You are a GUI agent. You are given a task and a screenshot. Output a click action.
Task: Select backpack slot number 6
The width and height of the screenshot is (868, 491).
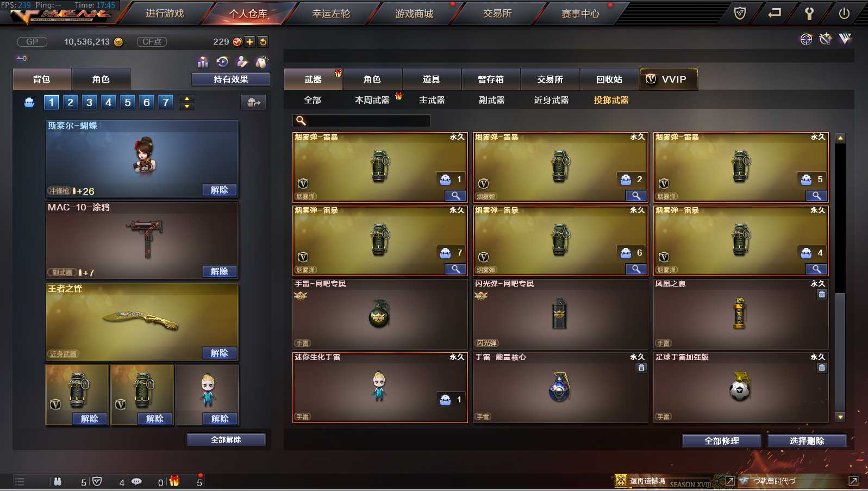(x=146, y=102)
